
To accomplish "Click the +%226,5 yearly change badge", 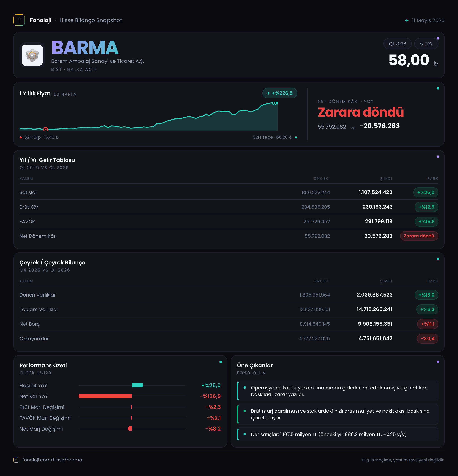I will pyautogui.click(x=280, y=93).
